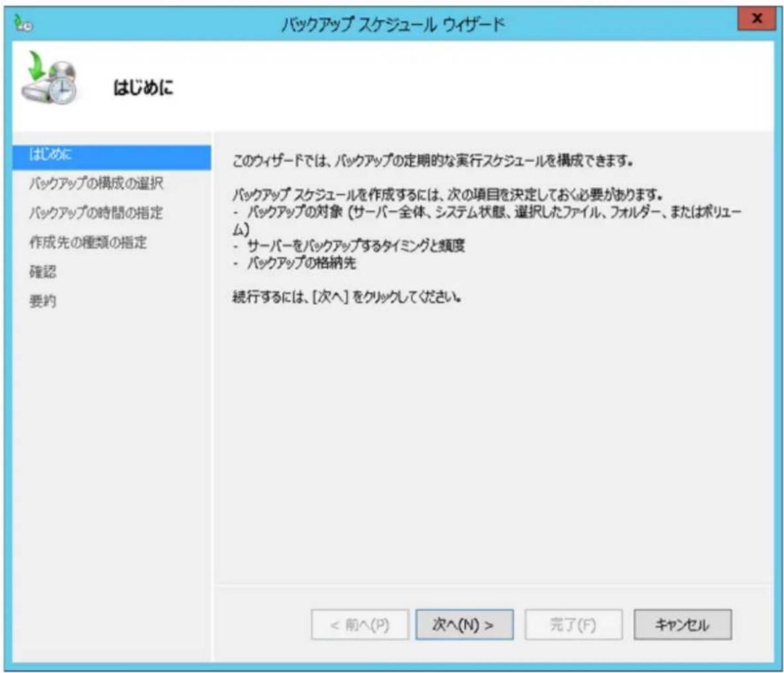Click the sentence このウィザードでは intro text
Viewport: 784px width, 673px height.
433,161
